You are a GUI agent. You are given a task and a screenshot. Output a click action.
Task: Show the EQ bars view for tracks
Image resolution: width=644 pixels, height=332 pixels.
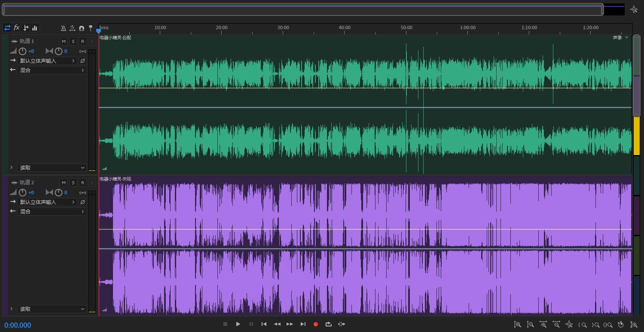(x=35, y=28)
